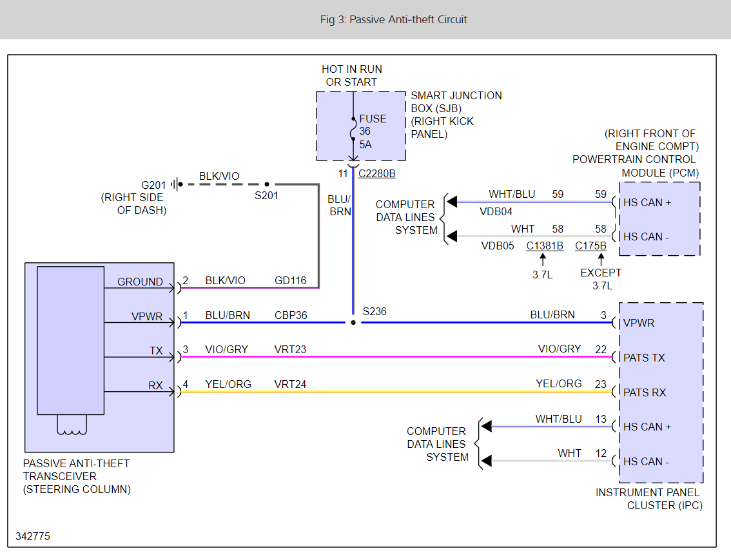Click IPC WHT data line arrowhead
This screenshot has height=560, width=731.
[487, 461]
